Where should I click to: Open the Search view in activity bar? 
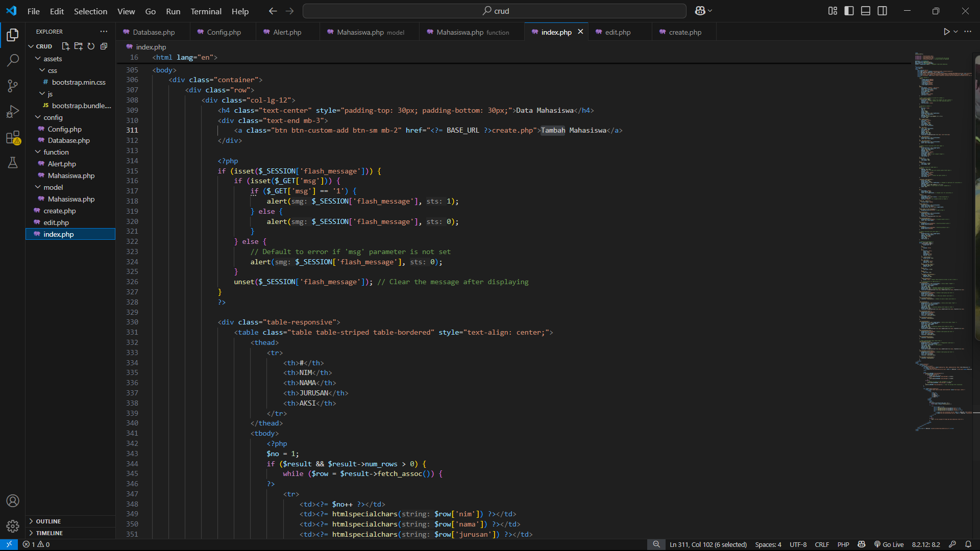pos(13,60)
